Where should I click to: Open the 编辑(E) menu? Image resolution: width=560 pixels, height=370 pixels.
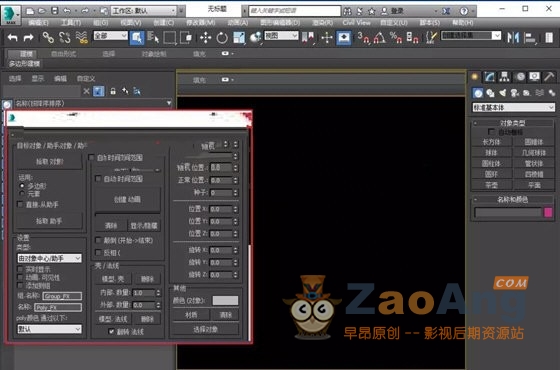coord(38,22)
